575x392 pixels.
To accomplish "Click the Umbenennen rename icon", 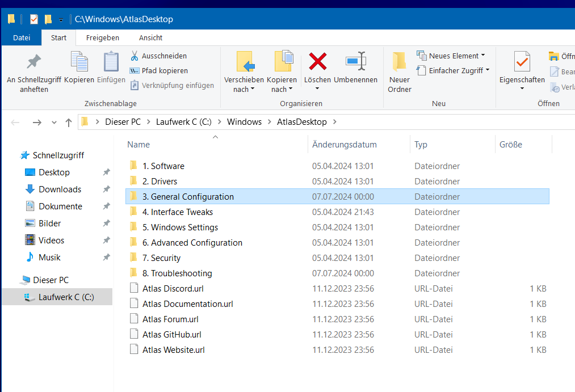I will tap(355, 61).
